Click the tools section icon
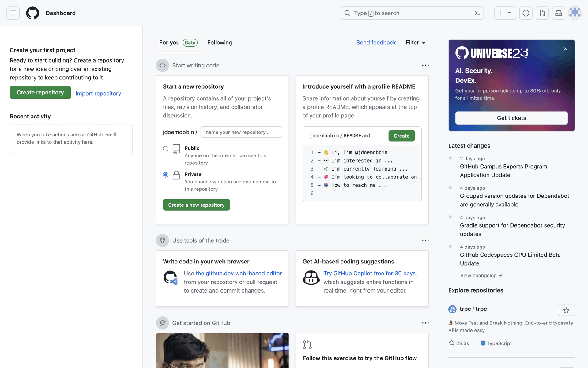 (163, 240)
